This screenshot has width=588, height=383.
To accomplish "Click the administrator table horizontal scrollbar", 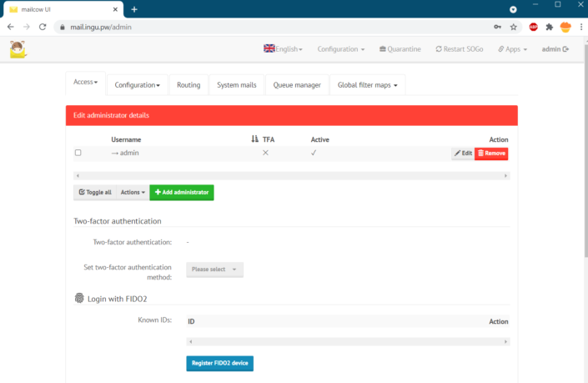I will click(x=291, y=176).
